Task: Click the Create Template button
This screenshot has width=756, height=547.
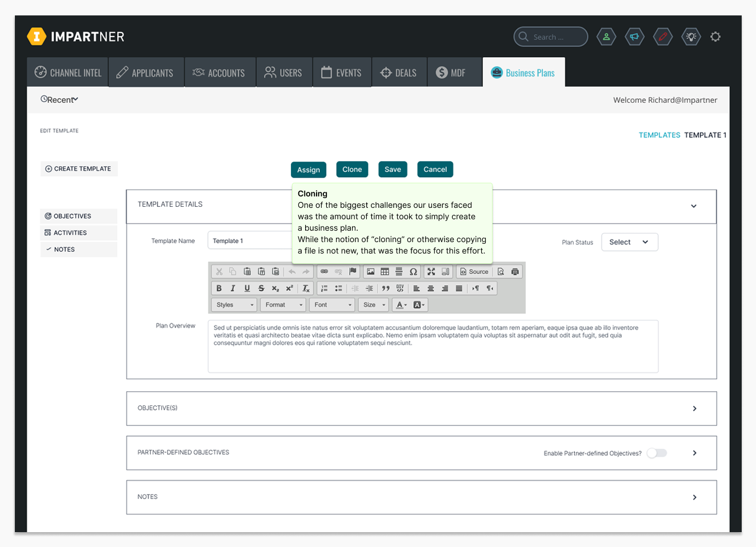Action: point(78,169)
